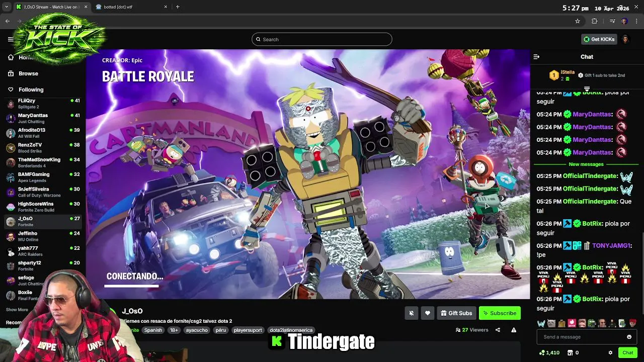Viewport: 644px width, 362px height.
Task: Open the browser extensions puzzle icon
Action: coord(595,21)
